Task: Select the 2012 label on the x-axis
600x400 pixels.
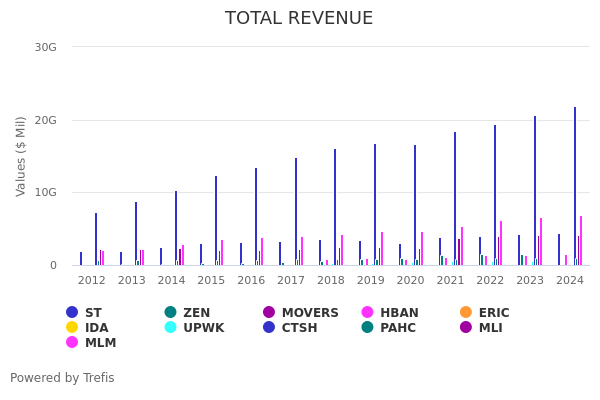Action: pos(92,281)
